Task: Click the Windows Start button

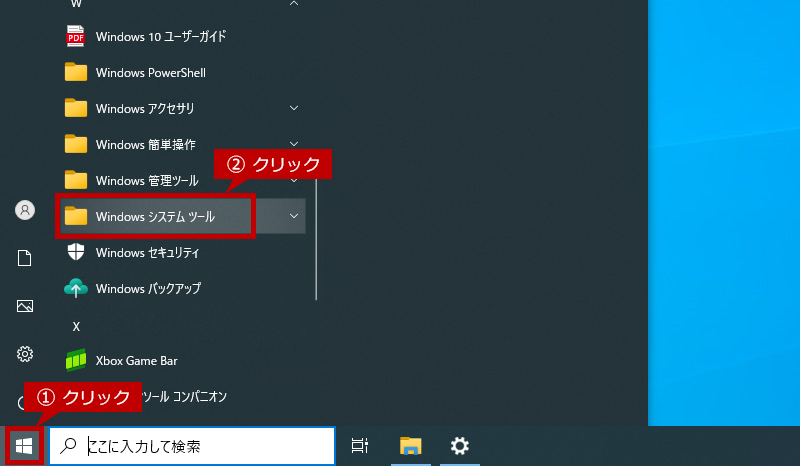Action: click(x=23, y=446)
